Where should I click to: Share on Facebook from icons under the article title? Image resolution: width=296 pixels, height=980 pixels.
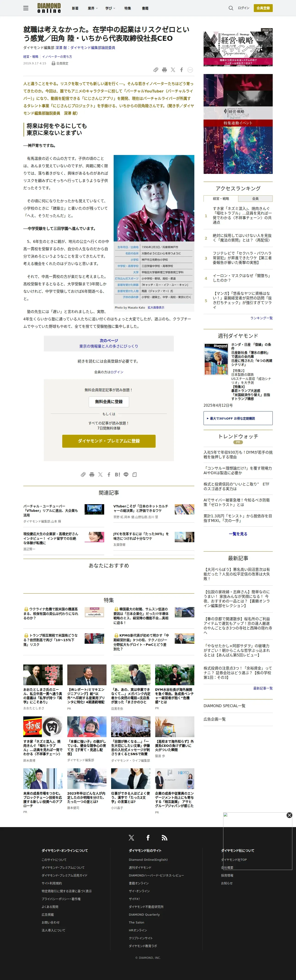point(181,70)
